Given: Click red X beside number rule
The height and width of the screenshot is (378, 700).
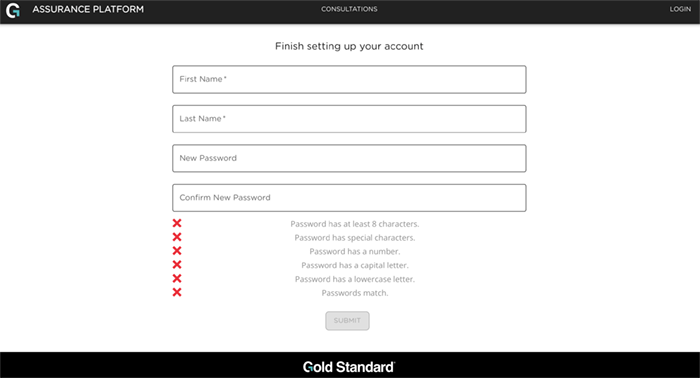Looking at the screenshot, I should [x=177, y=251].
